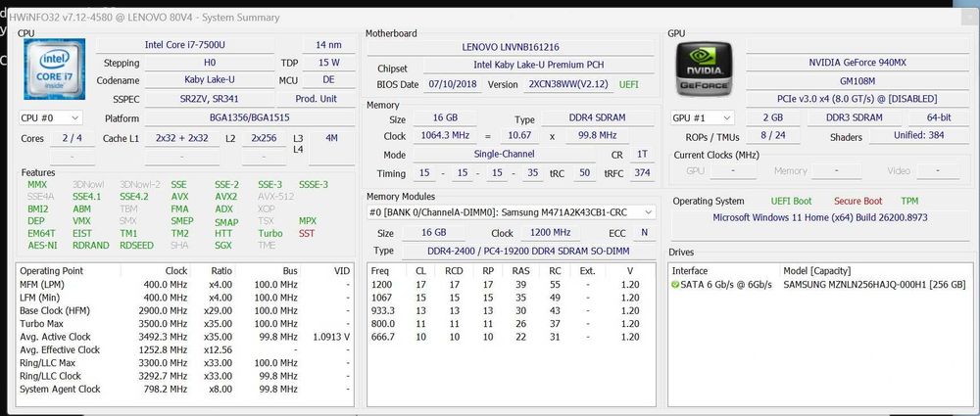980x416 pixels.
Task: Select the Turbo Max operating point row
Action: click(x=184, y=324)
